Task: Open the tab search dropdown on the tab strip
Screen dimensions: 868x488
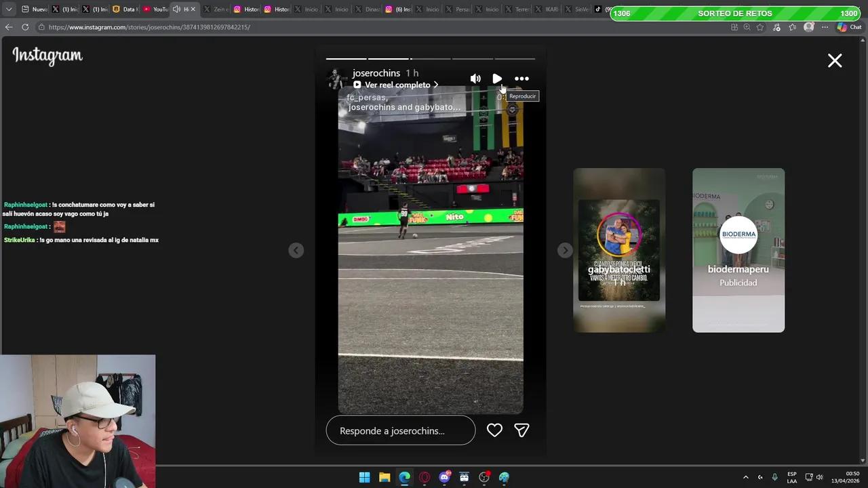Action: (7, 9)
